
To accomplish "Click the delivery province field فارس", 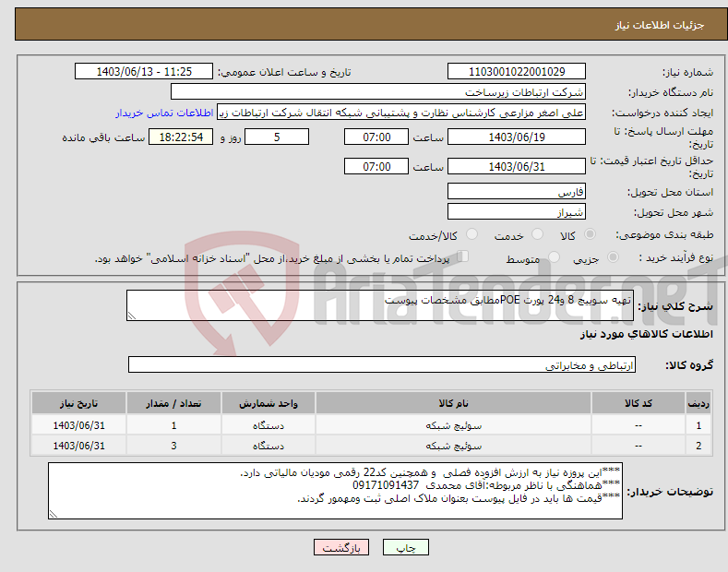I will click(517, 191).
